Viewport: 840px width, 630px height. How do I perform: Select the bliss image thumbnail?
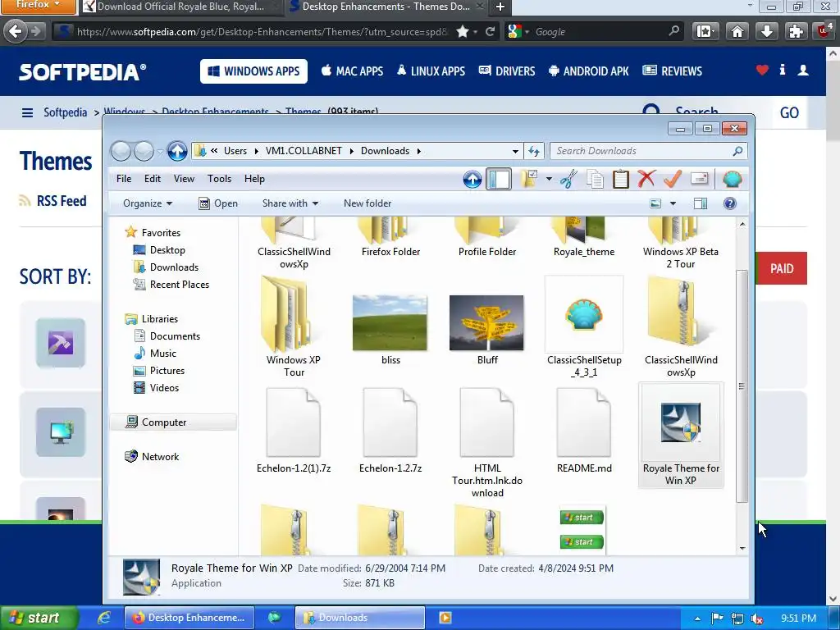(390, 330)
